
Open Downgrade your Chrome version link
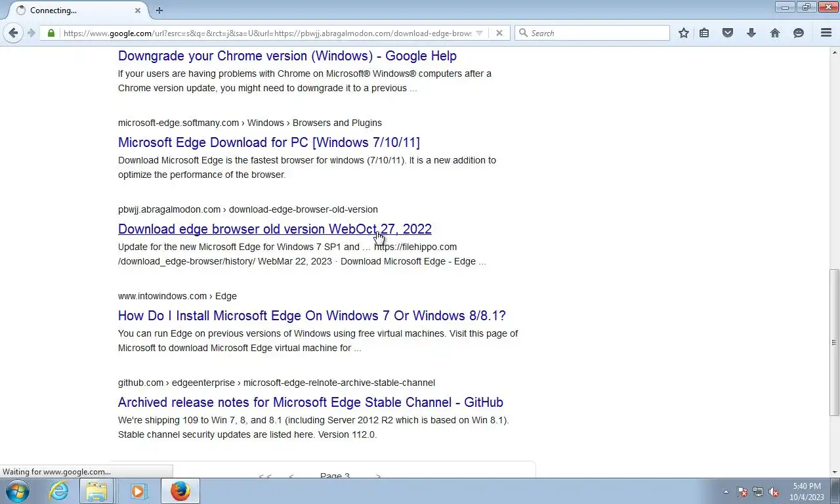pyautogui.click(x=287, y=56)
